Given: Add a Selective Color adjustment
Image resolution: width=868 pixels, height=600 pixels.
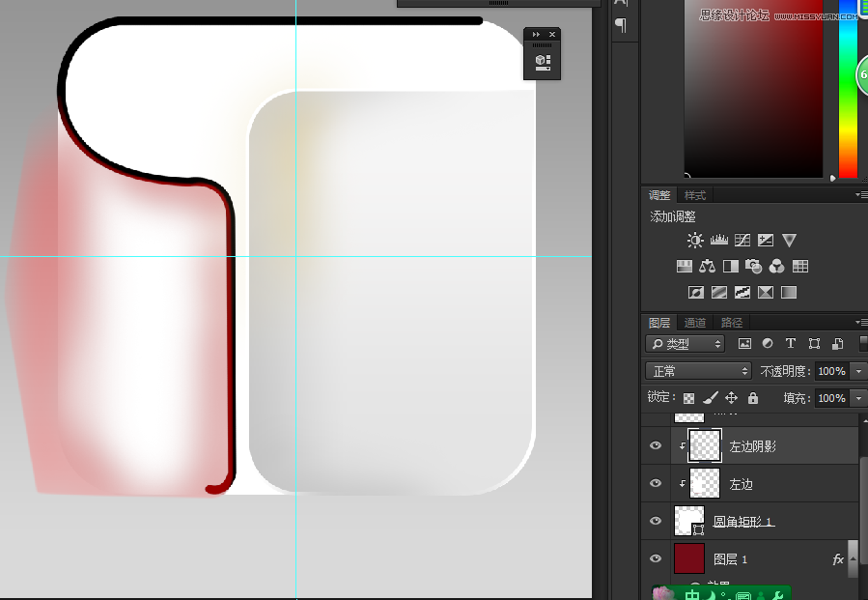Looking at the screenshot, I should (x=766, y=292).
